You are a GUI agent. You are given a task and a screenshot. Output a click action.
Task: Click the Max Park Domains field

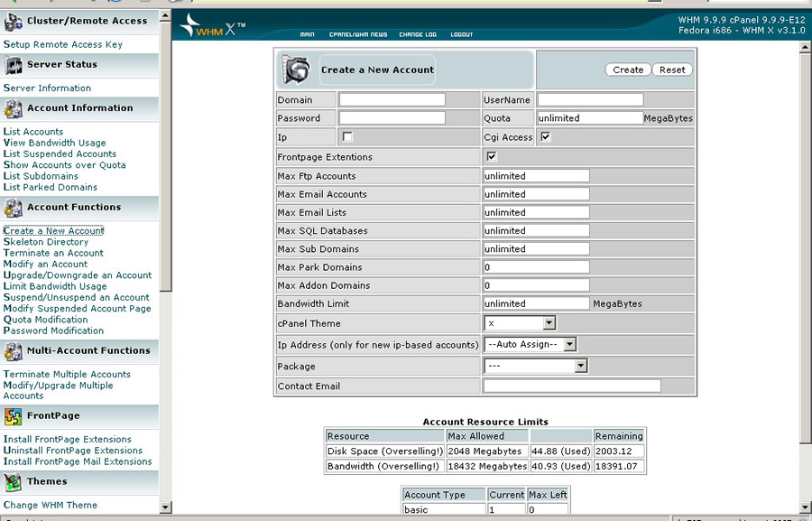pyautogui.click(x=537, y=267)
